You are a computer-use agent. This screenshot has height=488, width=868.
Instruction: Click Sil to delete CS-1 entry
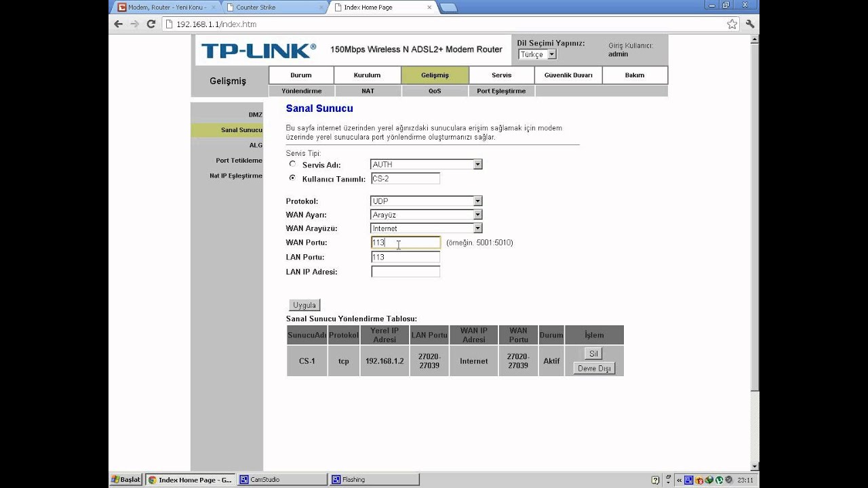coord(594,354)
